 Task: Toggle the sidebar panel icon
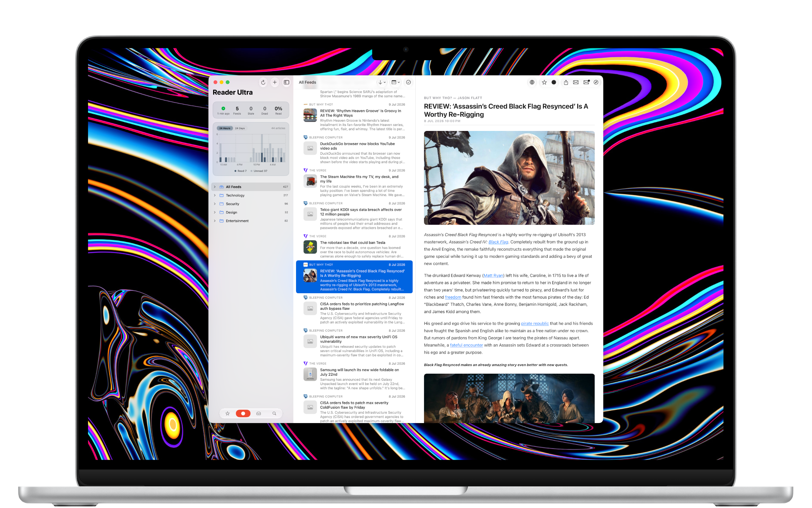286,82
